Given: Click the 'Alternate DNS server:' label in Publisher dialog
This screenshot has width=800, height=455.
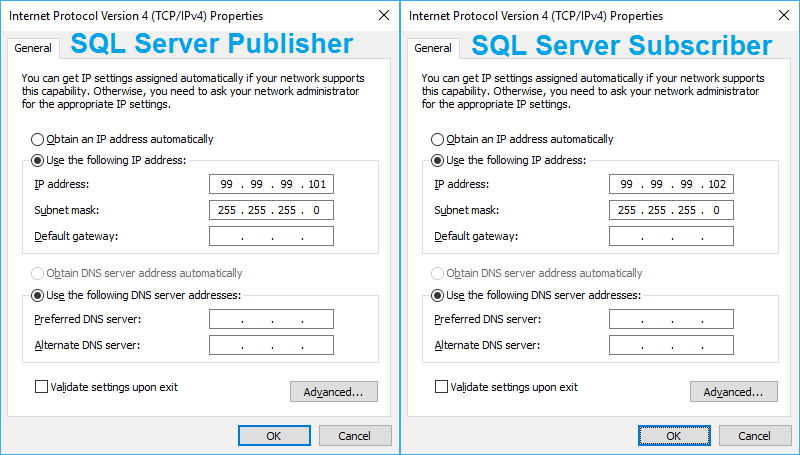Looking at the screenshot, I should click(87, 345).
